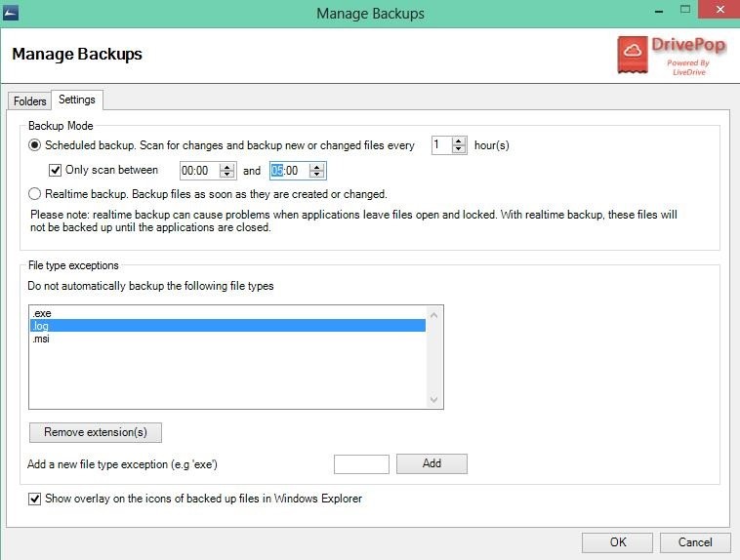Increase the 00:00 start time
740x560 pixels.
227,167
